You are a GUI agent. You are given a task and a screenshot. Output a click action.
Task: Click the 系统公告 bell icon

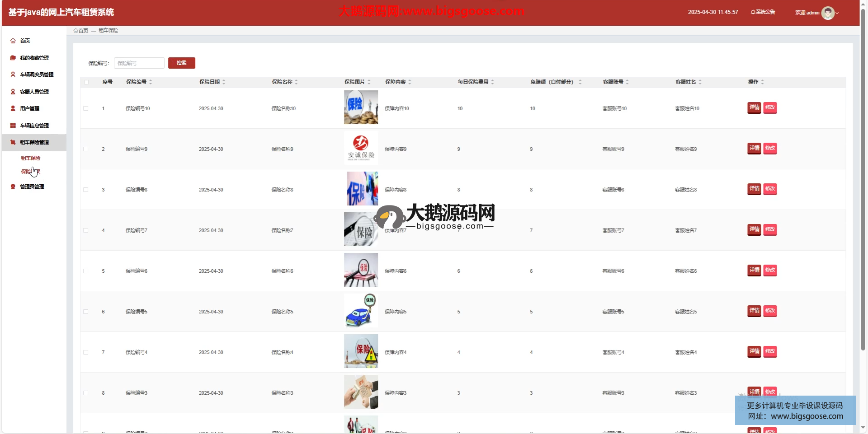pos(753,12)
